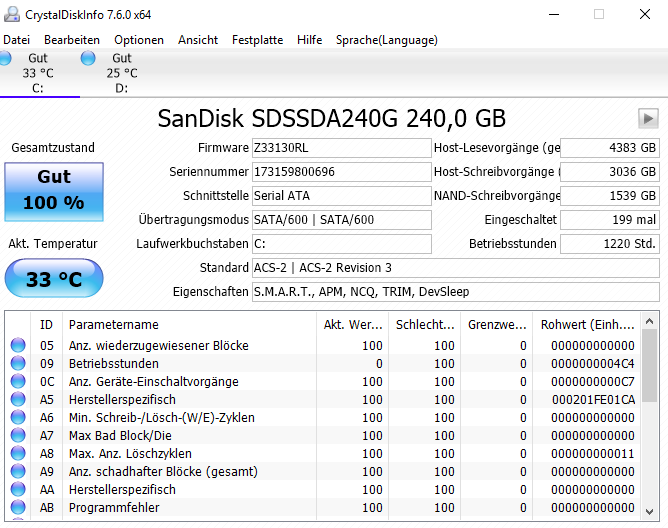
Task: Click the Host-Schreibvorgänge value 3036 GB
Action: [610, 172]
